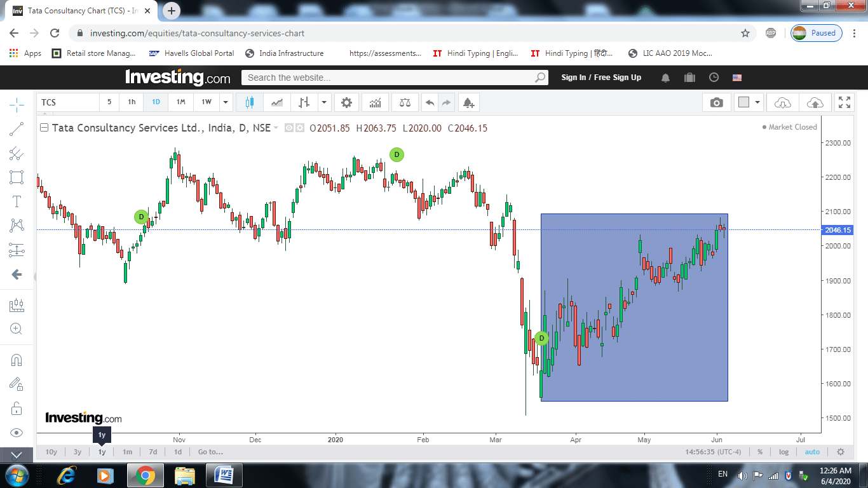
Task: Set 5 minute interval
Action: [x=109, y=102]
